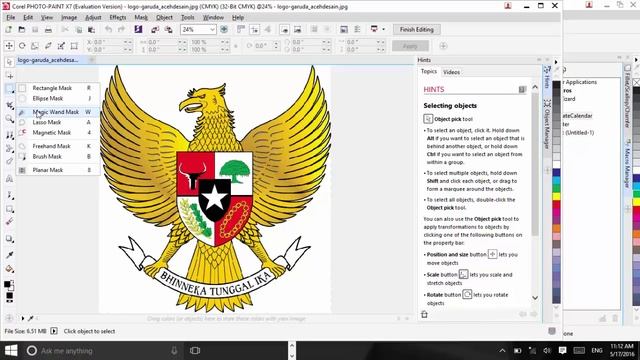Image resolution: width=640 pixels, height=360 pixels.
Task: Choose Planar Mask from flyout
Action: point(58,170)
